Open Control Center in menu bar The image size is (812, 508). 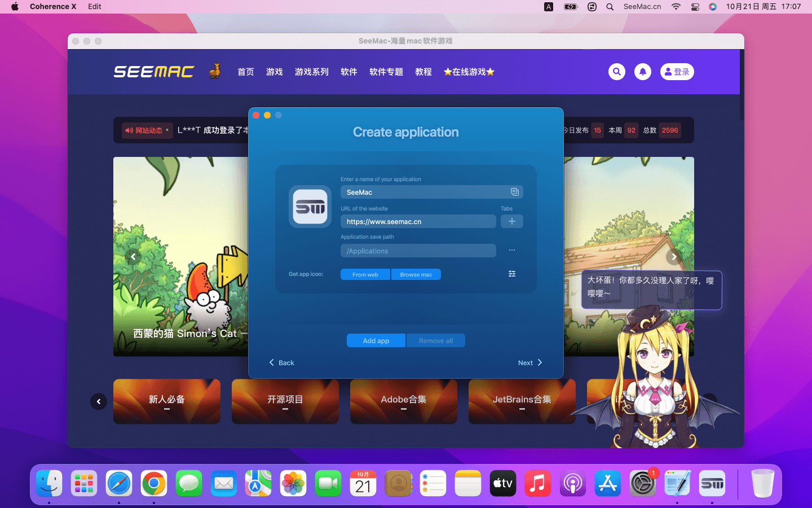[x=695, y=7]
